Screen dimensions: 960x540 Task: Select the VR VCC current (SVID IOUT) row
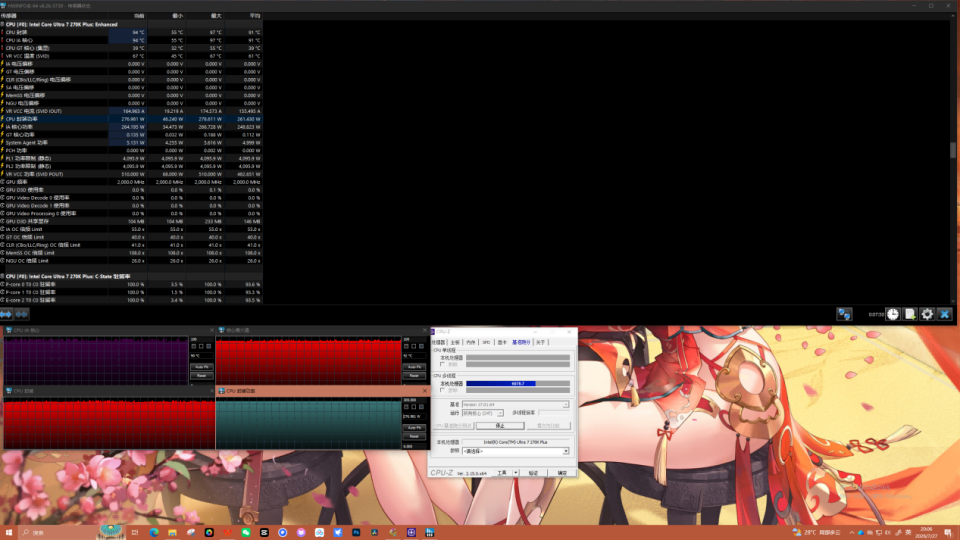(x=132, y=111)
